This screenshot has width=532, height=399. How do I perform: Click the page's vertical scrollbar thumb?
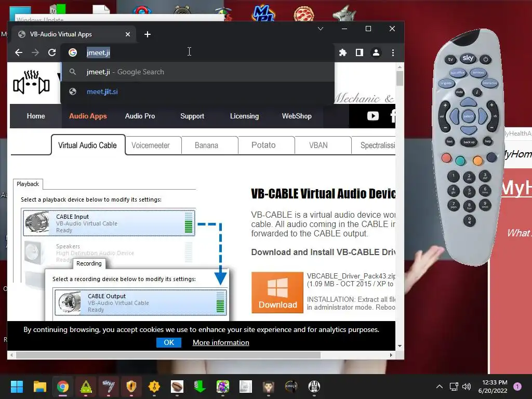click(400, 78)
